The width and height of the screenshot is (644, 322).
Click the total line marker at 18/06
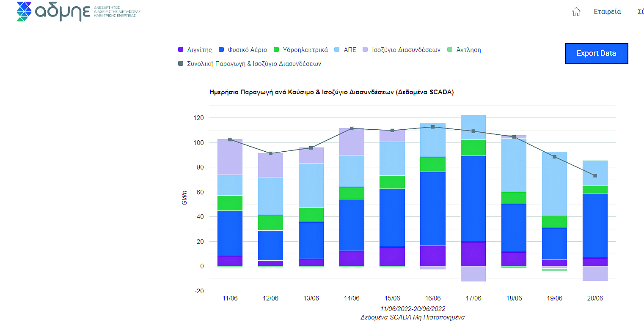514,137
